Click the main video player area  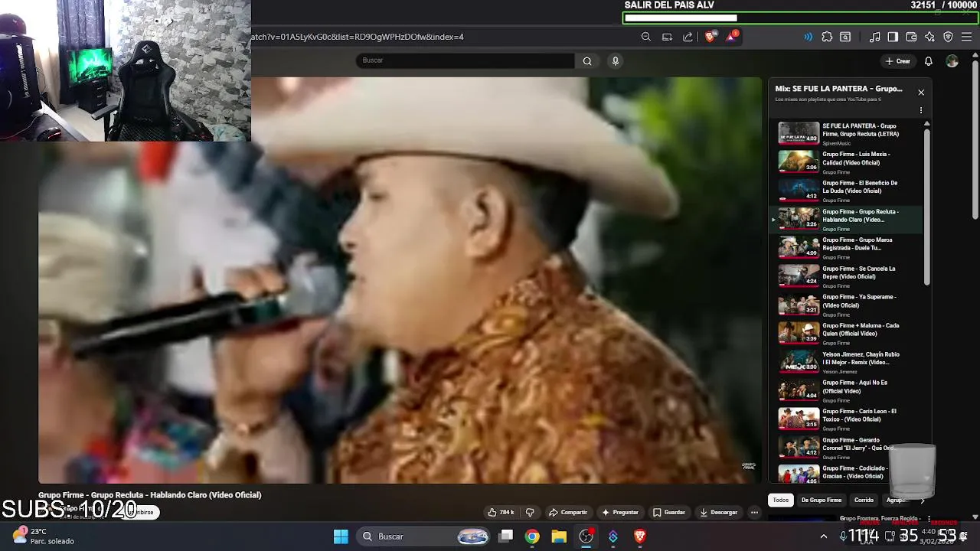pyautogui.click(x=400, y=280)
